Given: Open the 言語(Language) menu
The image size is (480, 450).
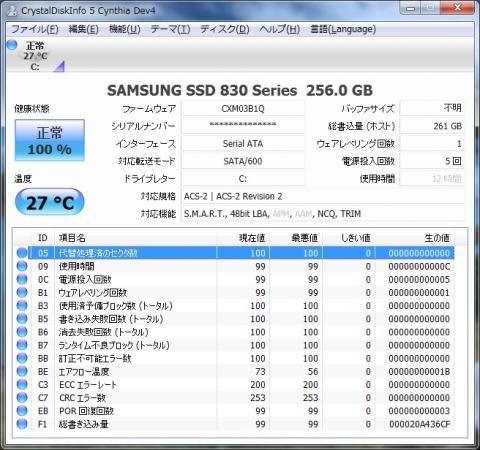Looking at the screenshot, I should (343, 29).
